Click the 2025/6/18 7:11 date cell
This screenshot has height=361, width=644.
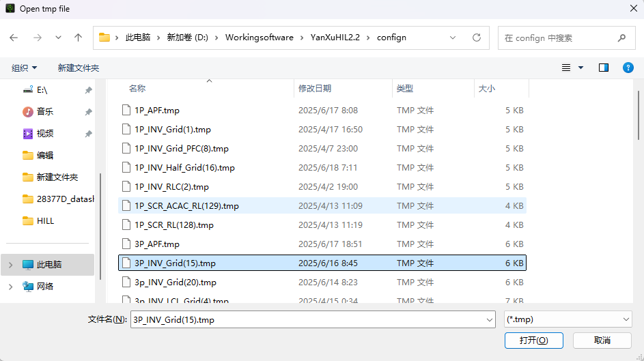tap(328, 167)
